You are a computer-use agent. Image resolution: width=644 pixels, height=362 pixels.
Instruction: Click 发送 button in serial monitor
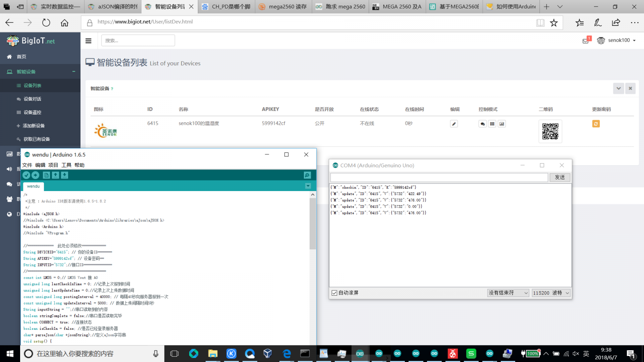click(560, 177)
